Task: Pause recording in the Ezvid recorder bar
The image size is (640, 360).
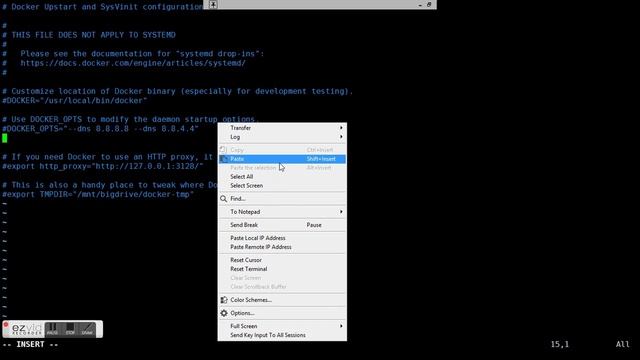Action: pyautogui.click(x=52, y=329)
